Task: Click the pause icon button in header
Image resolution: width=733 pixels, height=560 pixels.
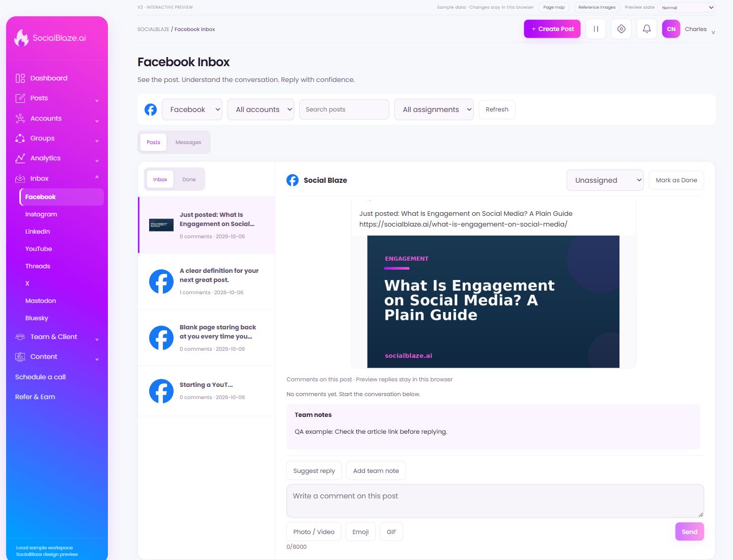Action: (x=596, y=29)
